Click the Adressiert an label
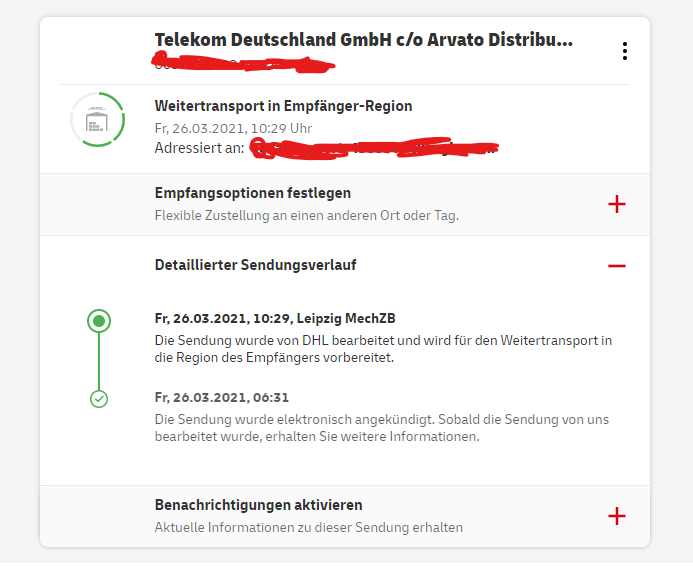693x570 pixels. [x=199, y=148]
